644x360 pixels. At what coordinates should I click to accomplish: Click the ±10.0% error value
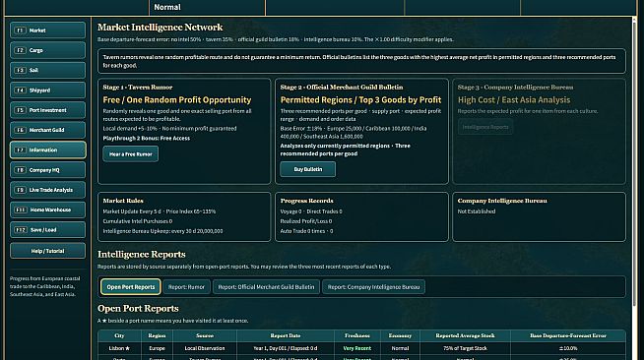point(568,348)
